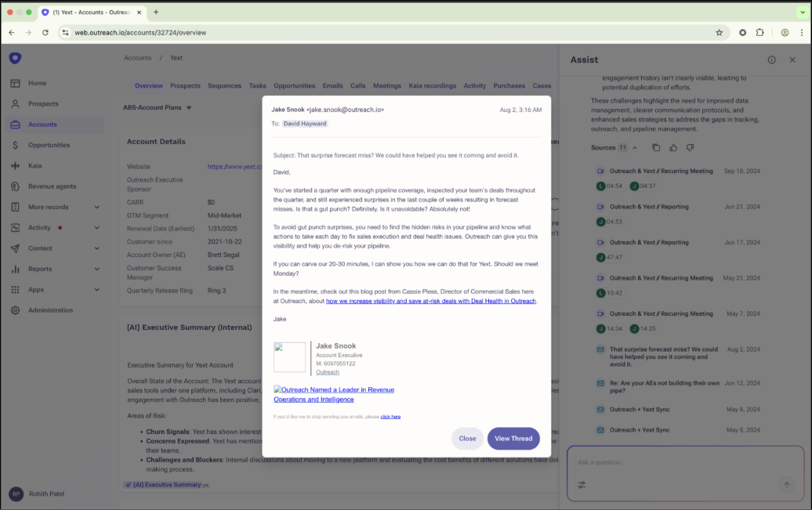Open 'Re: Are your AEs not building' email source
This screenshot has height=510, width=812.
pyautogui.click(x=665, y=387)
